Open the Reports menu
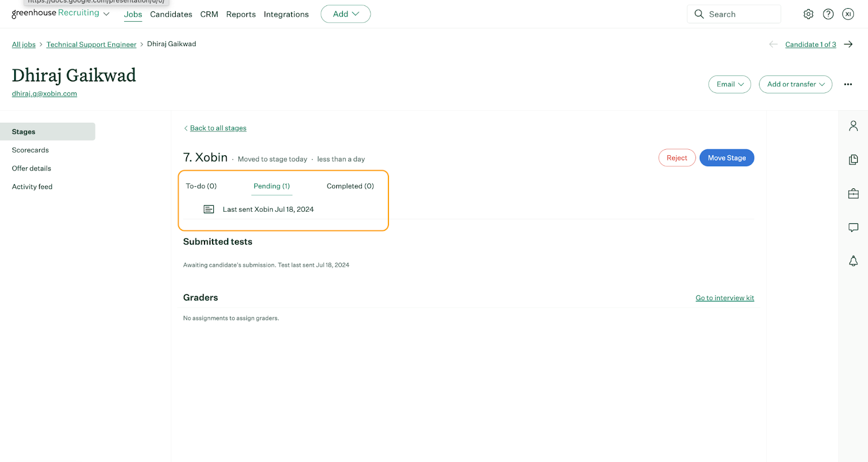The height and width of the screenshot is (462, 868). 241,15
